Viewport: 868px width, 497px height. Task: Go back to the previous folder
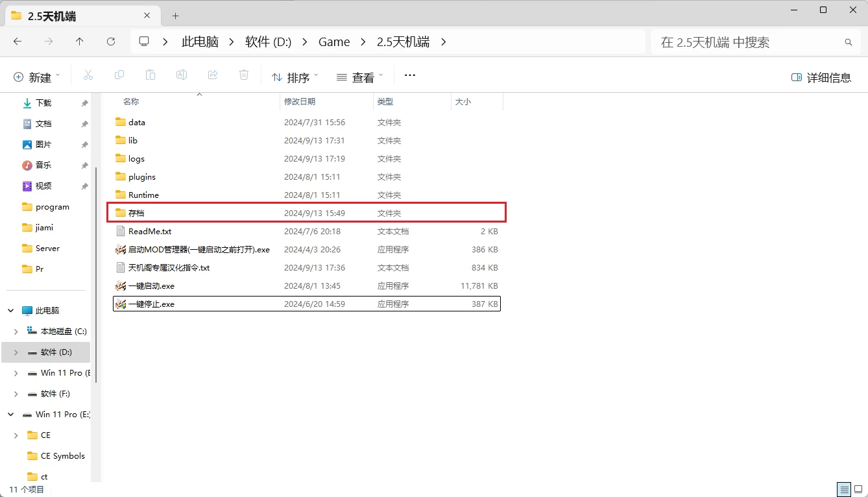tap(18, 42)
